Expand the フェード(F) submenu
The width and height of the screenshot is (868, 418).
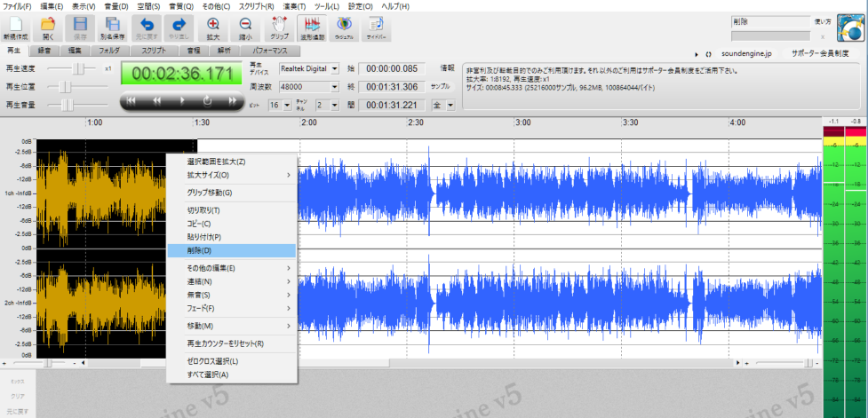(231, 308)
